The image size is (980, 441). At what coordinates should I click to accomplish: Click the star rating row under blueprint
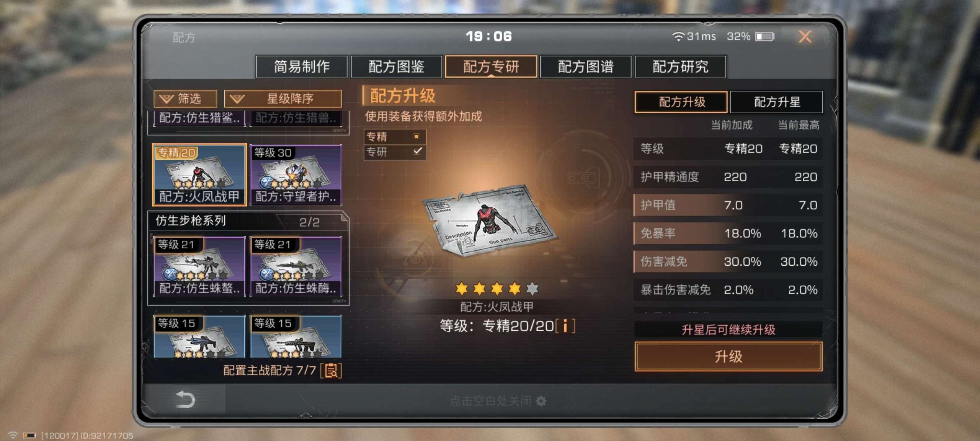click(x=497, y=288)
